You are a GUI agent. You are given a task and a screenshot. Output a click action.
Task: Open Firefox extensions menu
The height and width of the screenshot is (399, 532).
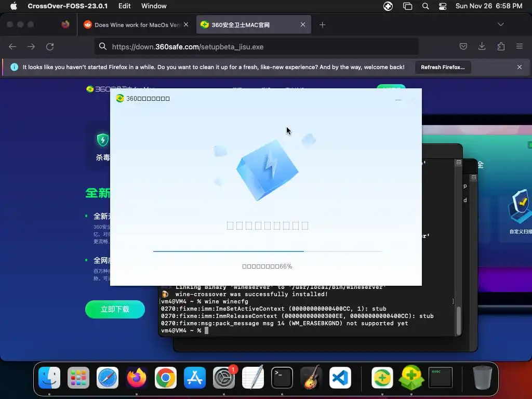pyautogui.click(x=501, y=46)
